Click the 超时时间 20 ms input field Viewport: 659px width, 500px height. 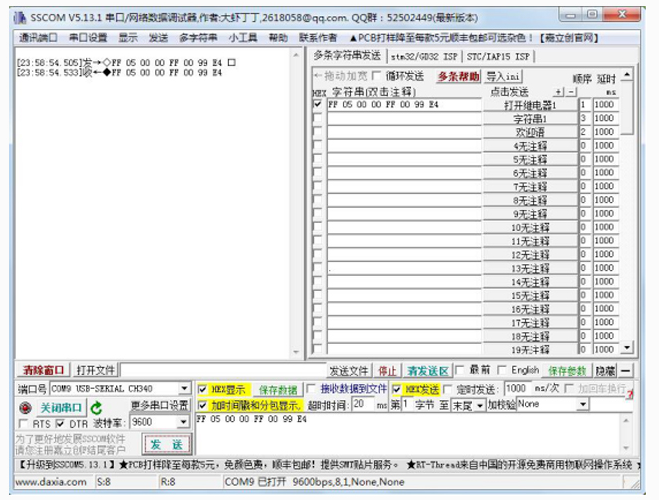click(x=364, y=404)
